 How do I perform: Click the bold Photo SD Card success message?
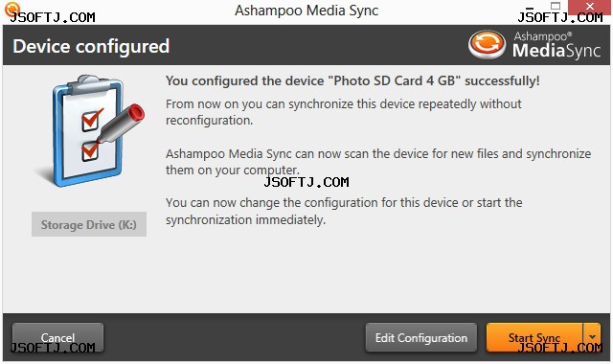(352, 80)
